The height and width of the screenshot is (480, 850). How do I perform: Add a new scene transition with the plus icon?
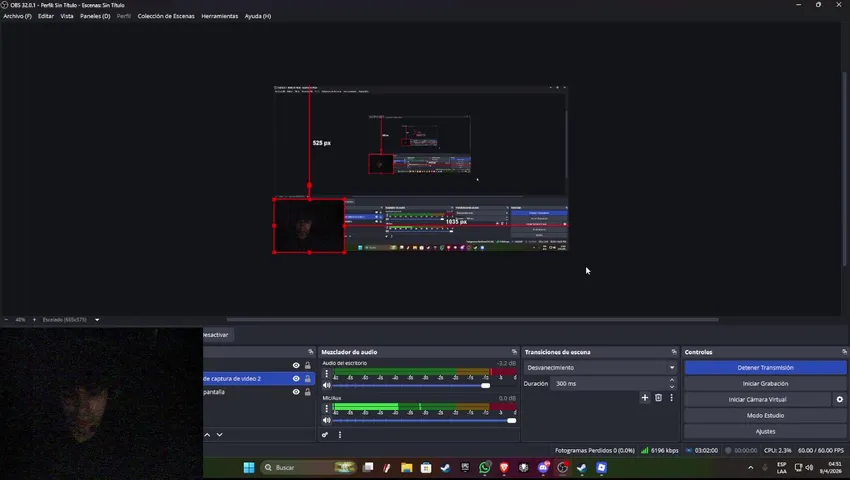pos(645,398)
